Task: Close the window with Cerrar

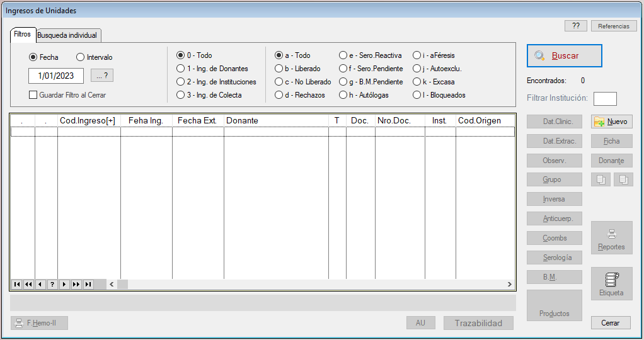Action: (x=610, y=323)
